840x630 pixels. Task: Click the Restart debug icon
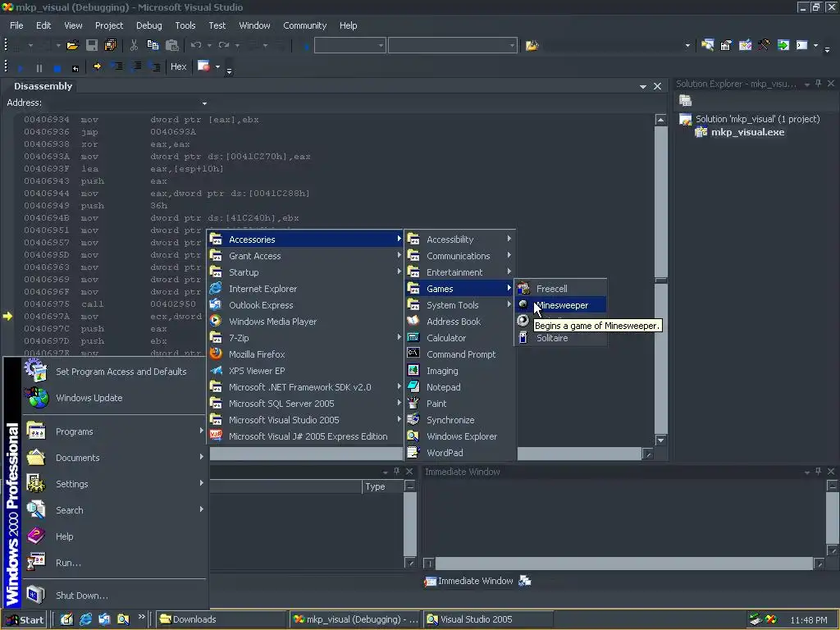coord(75,68)
